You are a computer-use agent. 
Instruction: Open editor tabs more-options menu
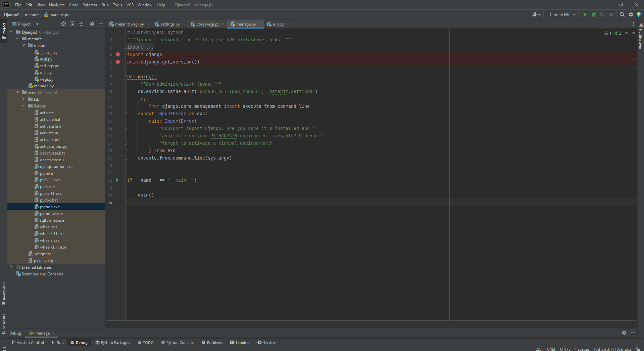click(633, 24)
